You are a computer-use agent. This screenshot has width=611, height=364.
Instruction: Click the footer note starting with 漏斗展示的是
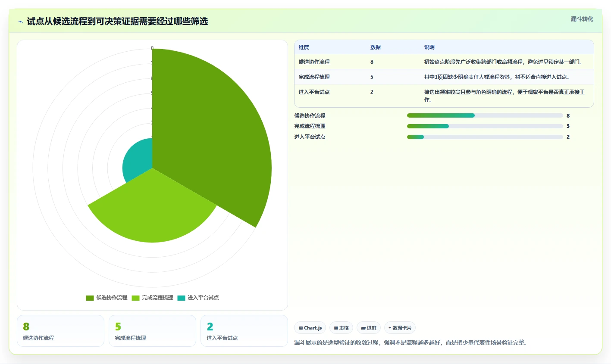[410, 343]
